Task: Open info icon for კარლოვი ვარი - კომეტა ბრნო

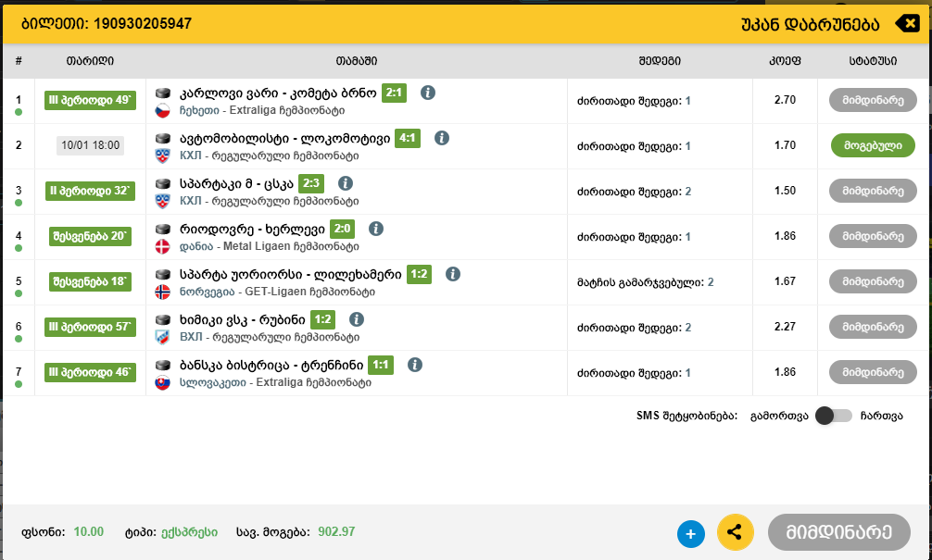Action: (428, 93)
